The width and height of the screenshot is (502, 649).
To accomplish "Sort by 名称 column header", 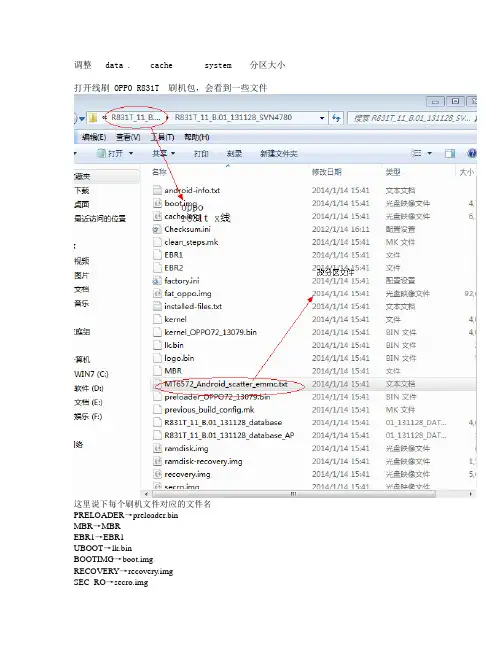I will [x=159, y=172].
